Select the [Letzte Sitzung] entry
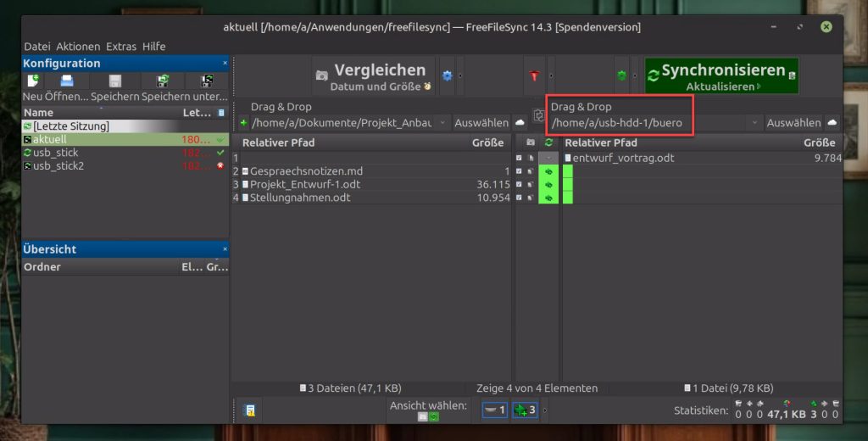This screenshot has height=441, width=868. (x=125, y=126)
